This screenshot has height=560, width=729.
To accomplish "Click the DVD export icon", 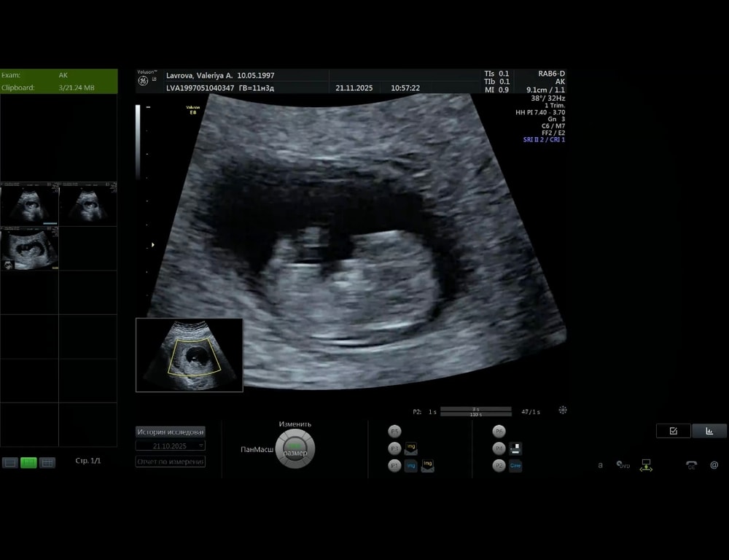I will click(x=623, y=465).
